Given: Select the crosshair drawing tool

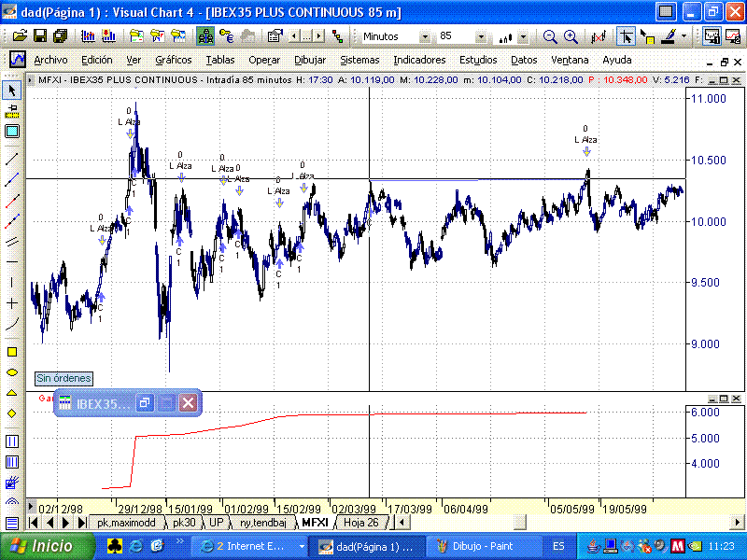Looking at the screenshot, I should pos(12,303).
